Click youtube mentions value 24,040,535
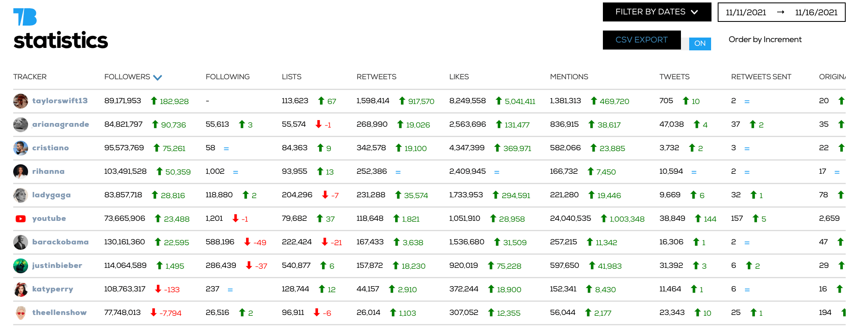The height and width of the screenshot is (336, 868). coord(570,218)
